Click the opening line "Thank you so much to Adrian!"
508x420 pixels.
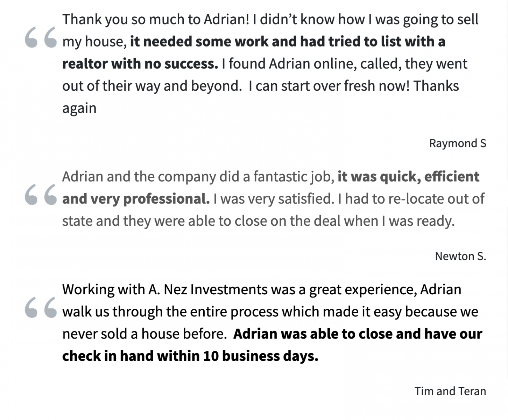coord(156,19)
